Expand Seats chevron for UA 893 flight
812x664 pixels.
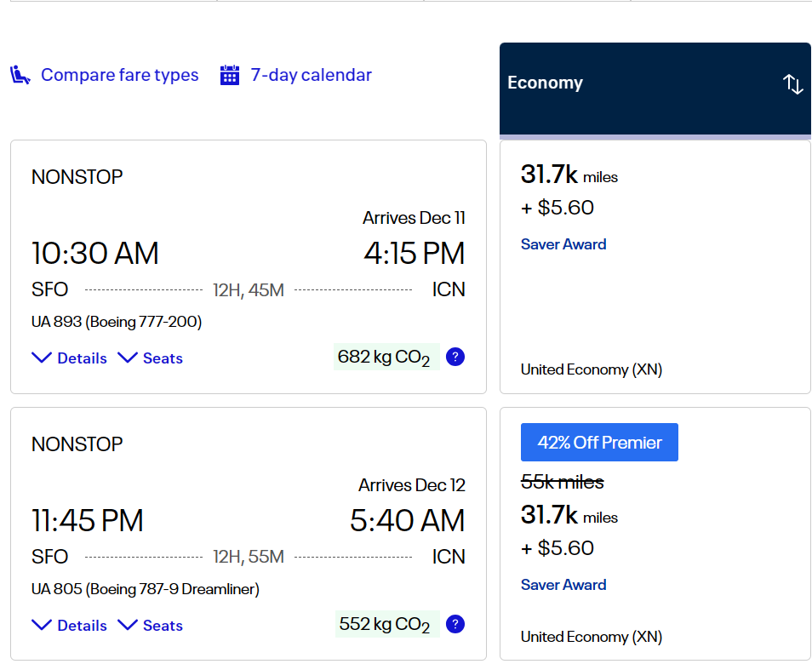point(128,358)
